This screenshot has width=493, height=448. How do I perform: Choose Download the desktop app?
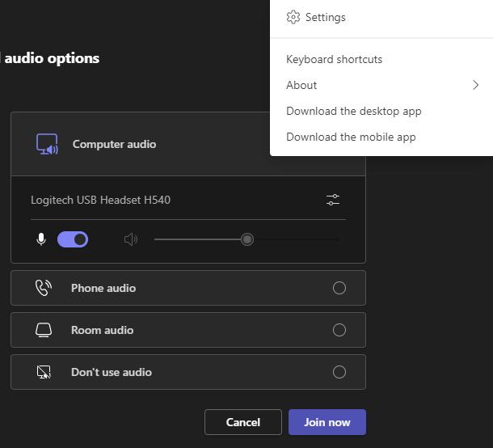pos(353,111)
